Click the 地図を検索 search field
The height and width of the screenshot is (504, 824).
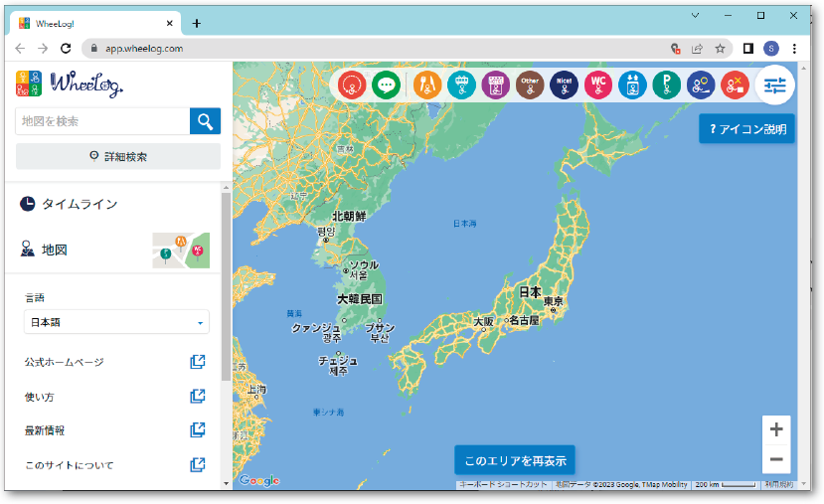click(102, 121)
